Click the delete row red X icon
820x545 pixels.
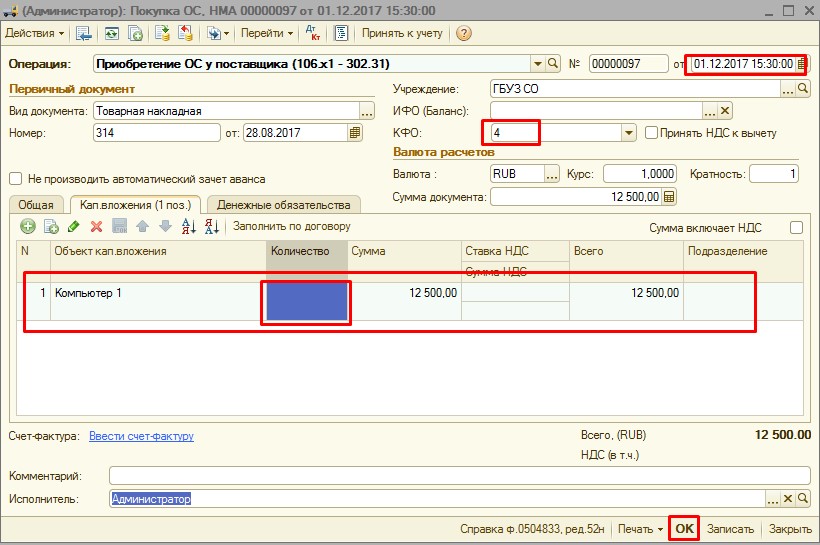(x=97, y=227)
